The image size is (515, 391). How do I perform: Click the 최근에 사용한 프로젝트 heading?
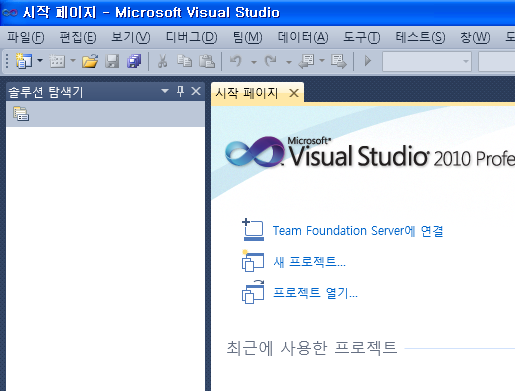pyautogui.click(x=312, y=348)
